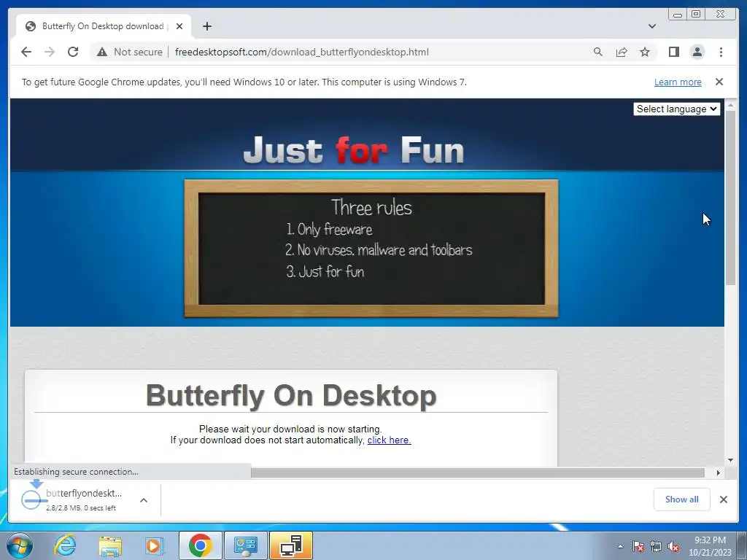Dismiss the Windows 7 update notice
Screen dimensions: 747x560
pyautogui.click(x=719, y=82)
